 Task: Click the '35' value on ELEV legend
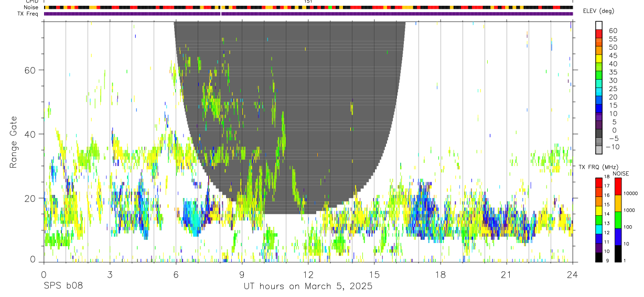tap(613, 72)
